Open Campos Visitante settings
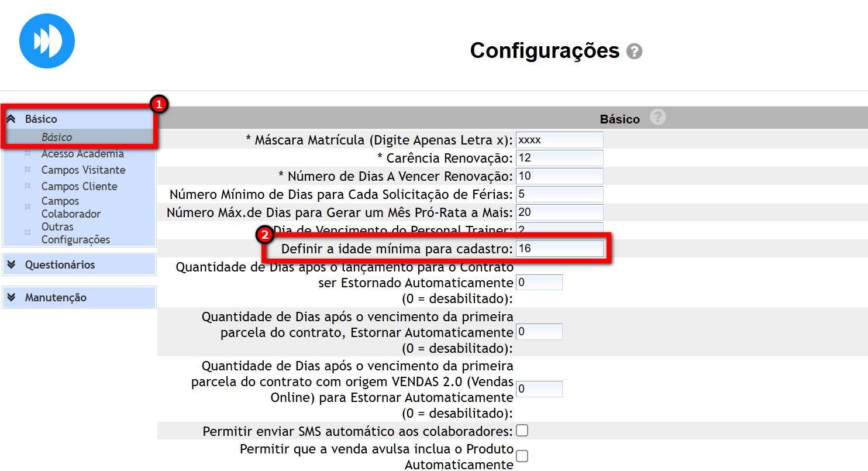868x471 pixels. (x=83, y=170)
